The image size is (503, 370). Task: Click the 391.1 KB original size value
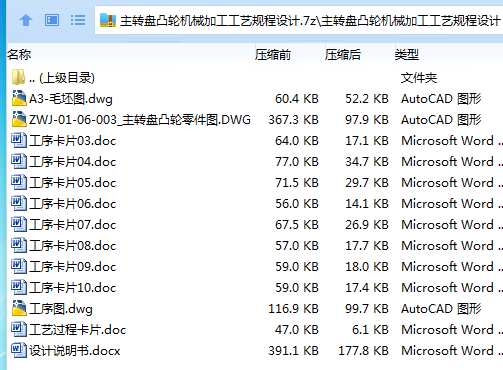[x=293, y=351]
